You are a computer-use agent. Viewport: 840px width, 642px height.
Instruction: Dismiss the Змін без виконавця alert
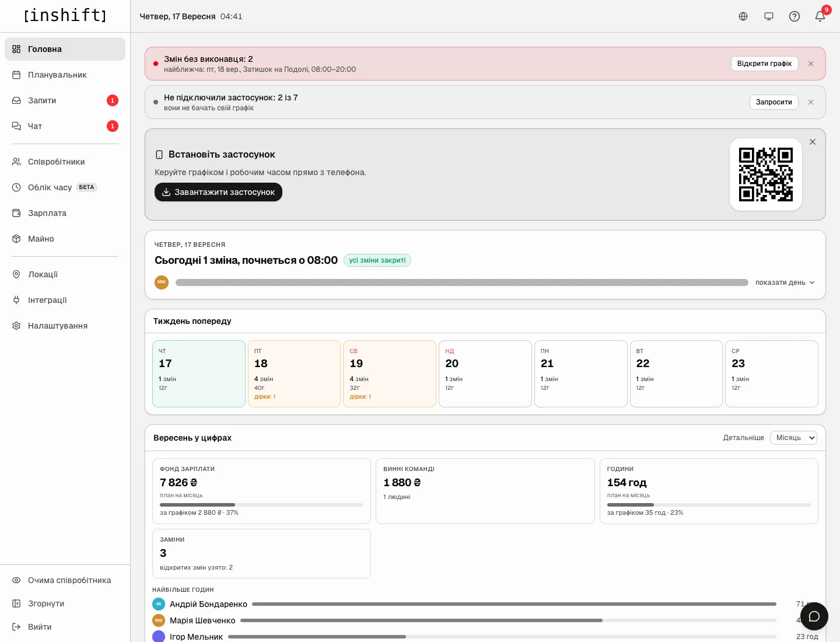point(811,64)
